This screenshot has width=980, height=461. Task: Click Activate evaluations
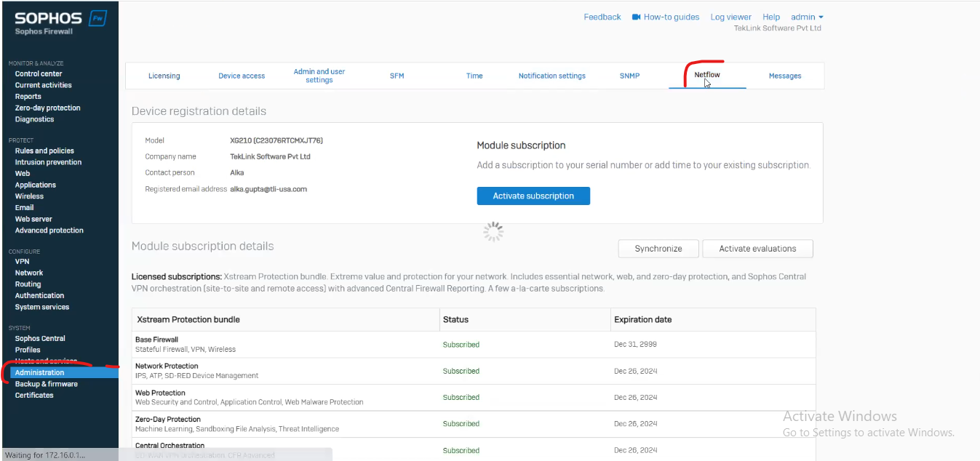point(757,248)
